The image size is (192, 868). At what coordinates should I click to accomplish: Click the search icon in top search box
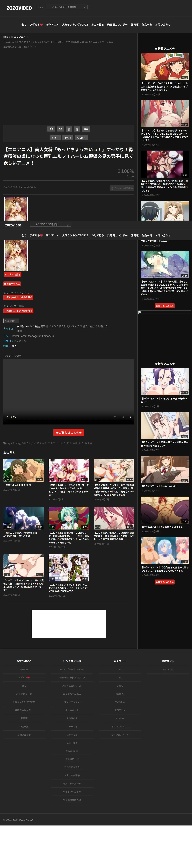click(x=84, y=8)
